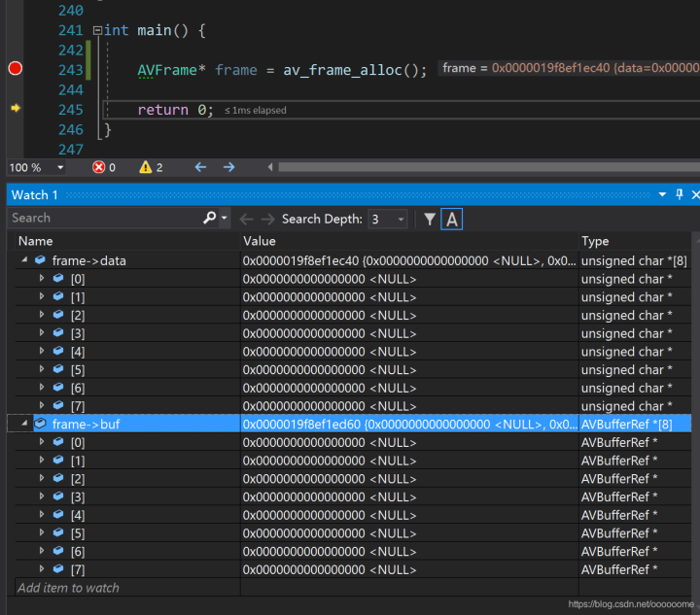Click the errors count icon in status strip
Viewport: 700px width, 615px height.
[99, 167]
